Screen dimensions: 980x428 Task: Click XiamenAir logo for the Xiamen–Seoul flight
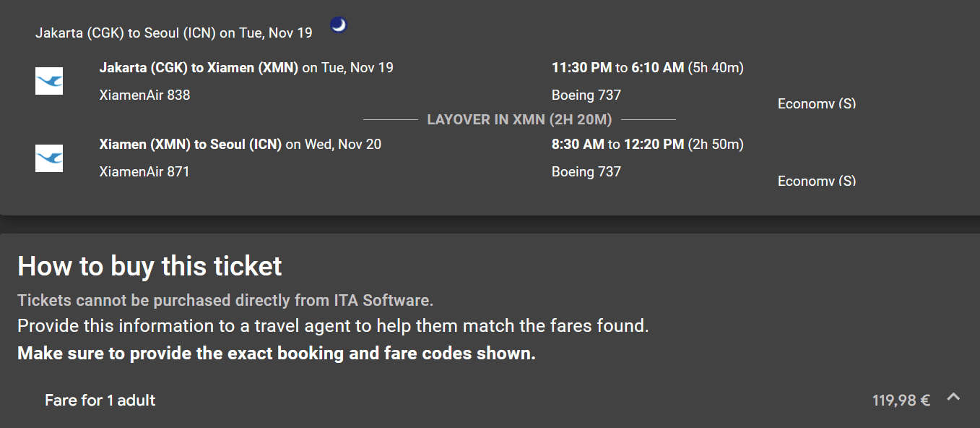click(49, 158)
